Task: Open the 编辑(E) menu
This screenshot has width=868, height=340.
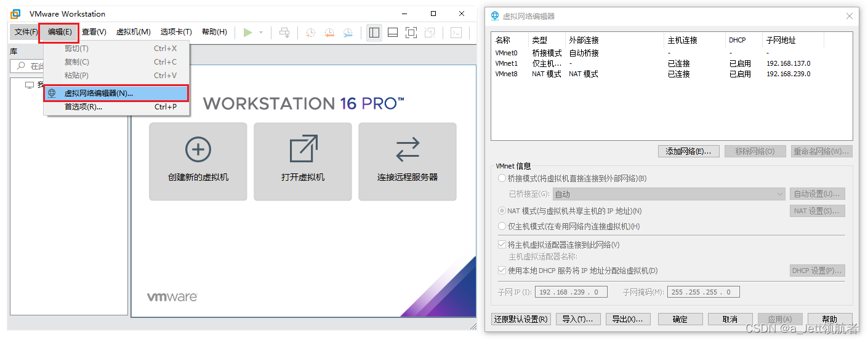Action: tap(60, 32)
